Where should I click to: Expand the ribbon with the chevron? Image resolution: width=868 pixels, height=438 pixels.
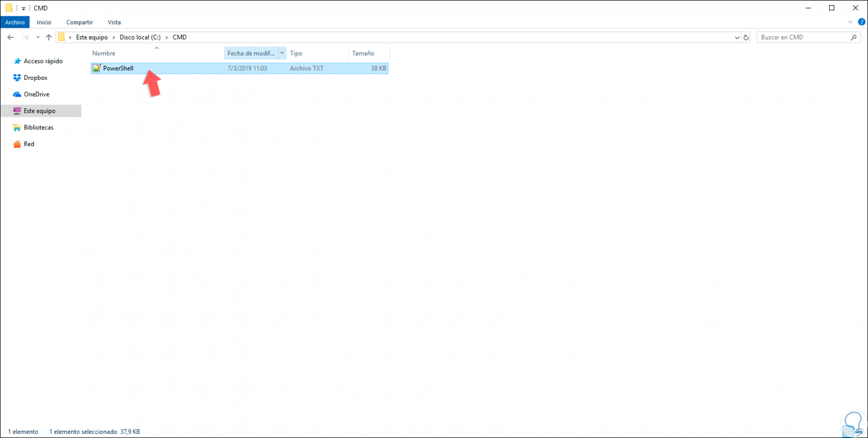point(850,22)
